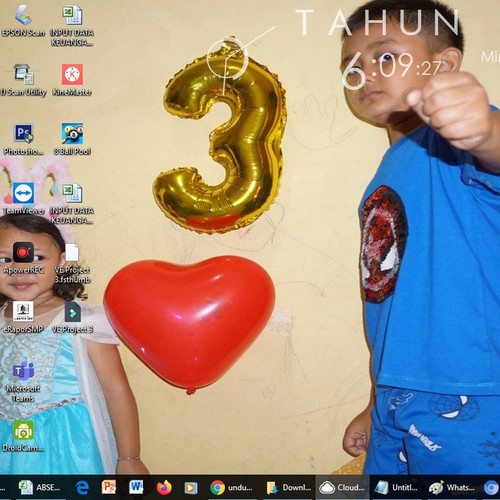Switch to the Downl... folder window
This screenshot has width=500, height=500.
click(289, 488)
